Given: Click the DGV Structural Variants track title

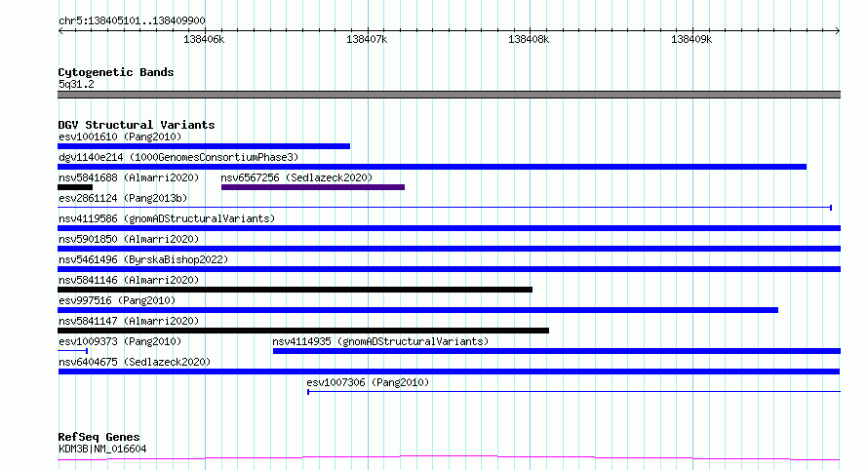Looking at the screenshot, I should pyautogui.click(x=137, y=125).
